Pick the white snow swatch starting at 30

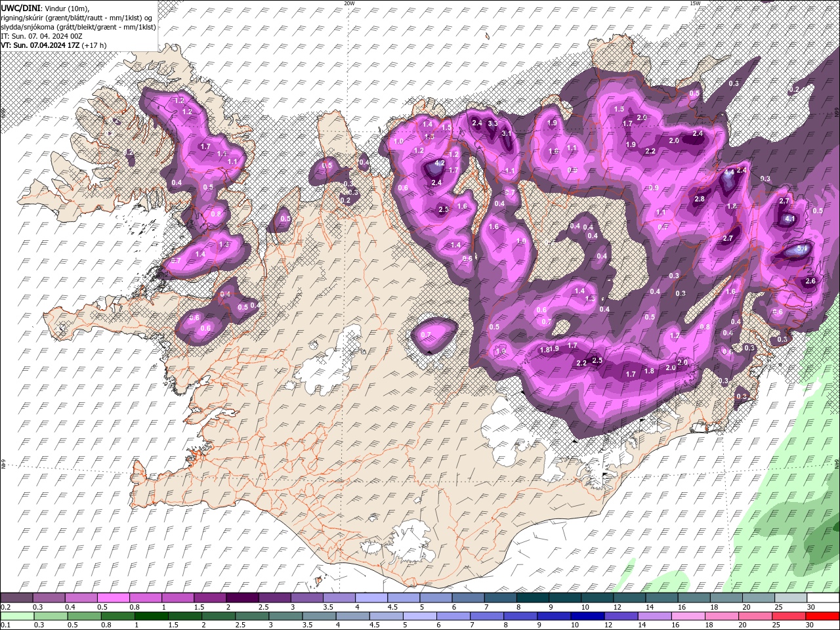(823, 598)
